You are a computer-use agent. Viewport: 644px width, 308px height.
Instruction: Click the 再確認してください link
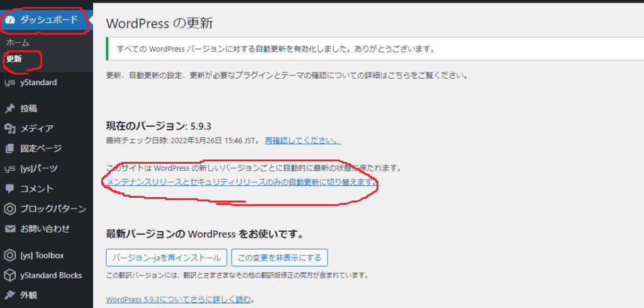[x=303, y=140]
